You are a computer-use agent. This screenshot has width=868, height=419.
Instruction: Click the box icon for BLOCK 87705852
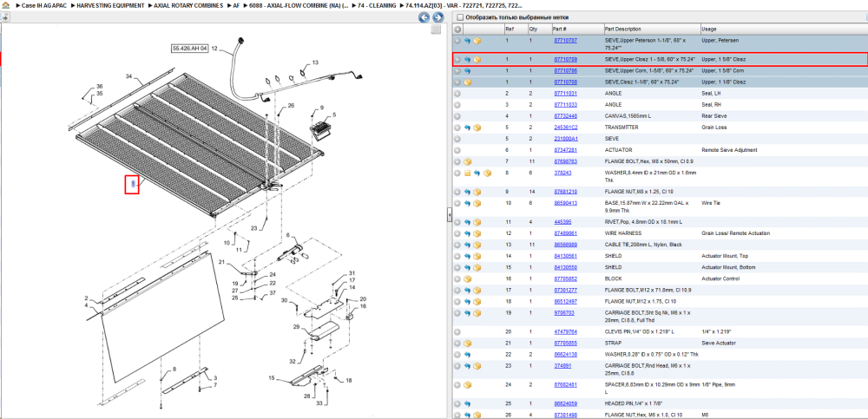[467, 279]
